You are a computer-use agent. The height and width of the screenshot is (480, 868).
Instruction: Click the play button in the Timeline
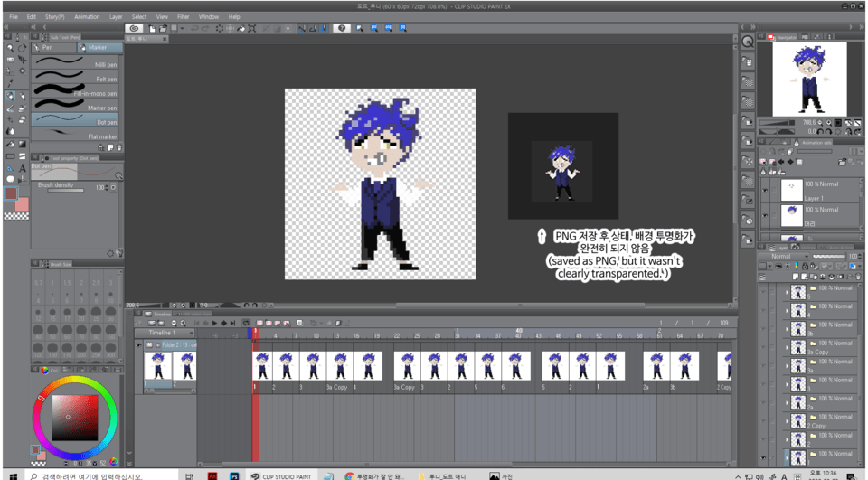coord(214,323)
